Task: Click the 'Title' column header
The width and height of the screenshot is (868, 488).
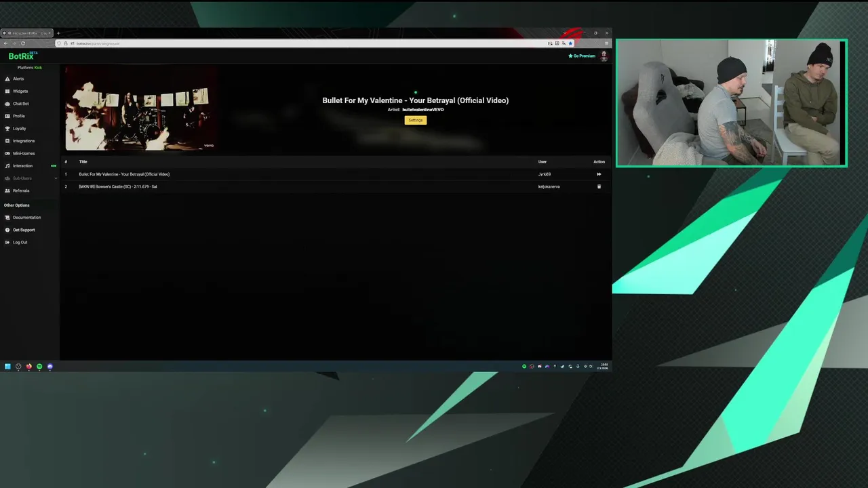Action: 83,162
